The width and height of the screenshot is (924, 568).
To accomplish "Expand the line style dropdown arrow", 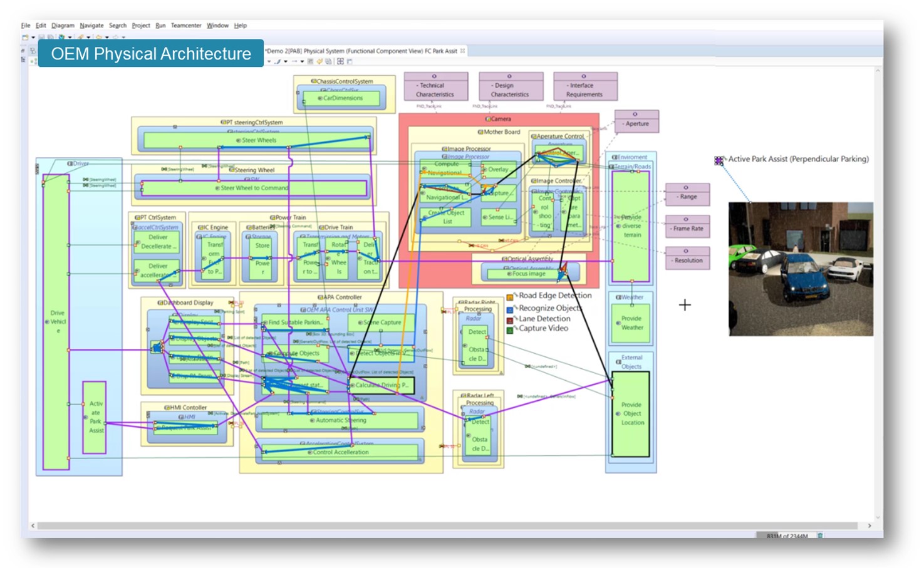I will pyautogui.click(x=286, y=61).
